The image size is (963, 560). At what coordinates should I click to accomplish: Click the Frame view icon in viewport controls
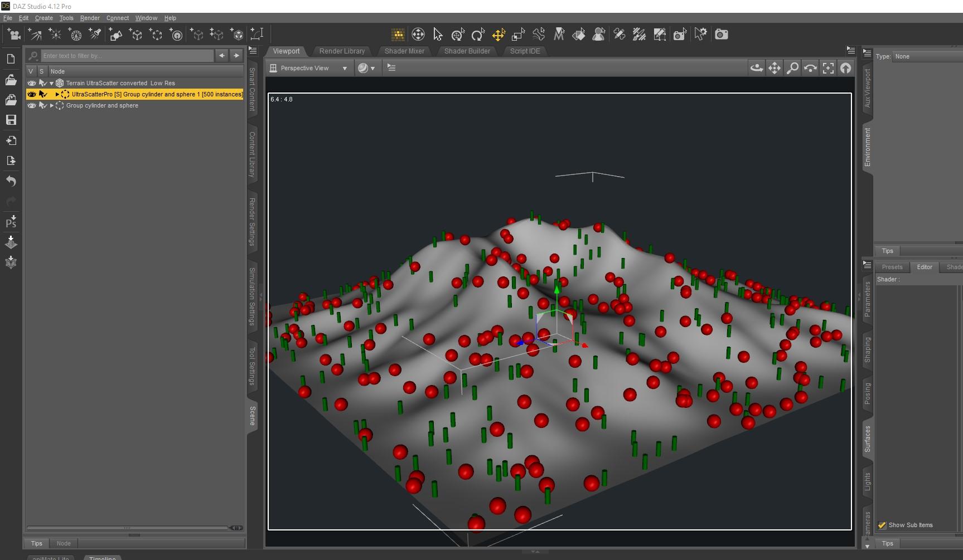(x=828, y=68)
